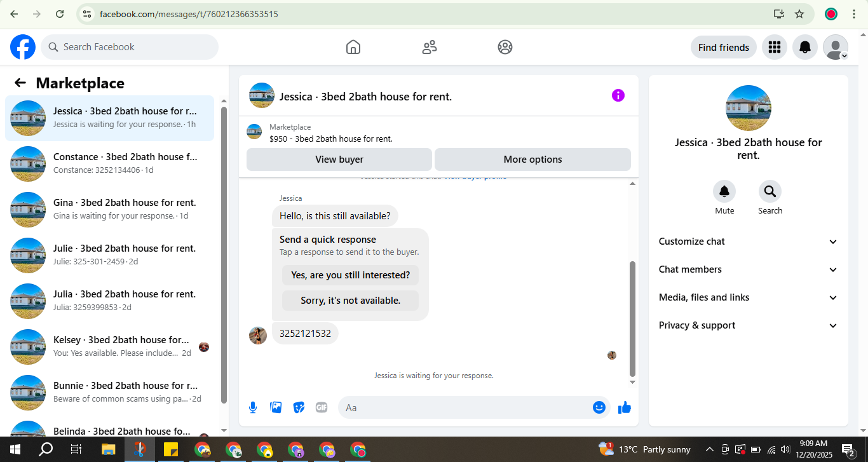
Task: Open the Friends icon in top navigation
Action: pos(430,47)
